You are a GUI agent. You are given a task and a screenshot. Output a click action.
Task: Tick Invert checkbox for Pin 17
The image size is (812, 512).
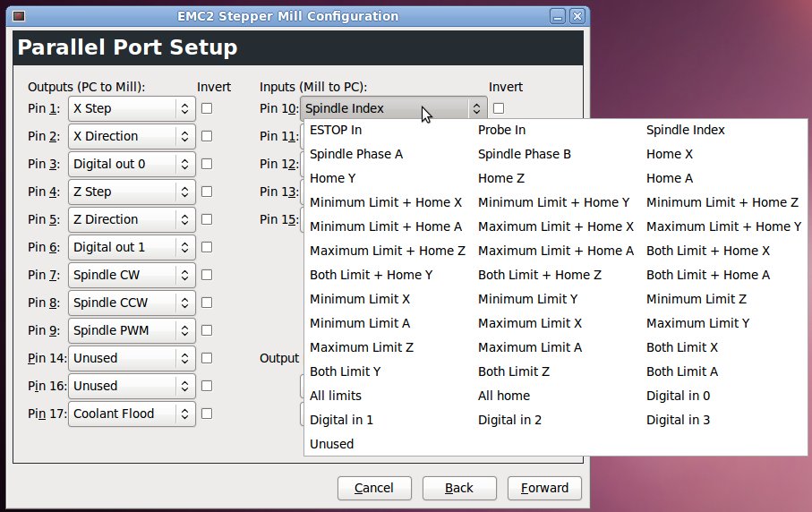pyautogui.click(x=207, y=414)
